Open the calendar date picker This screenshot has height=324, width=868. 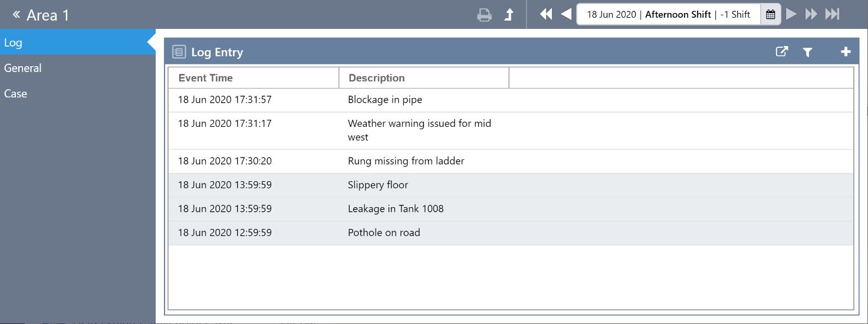click(770, 15)
